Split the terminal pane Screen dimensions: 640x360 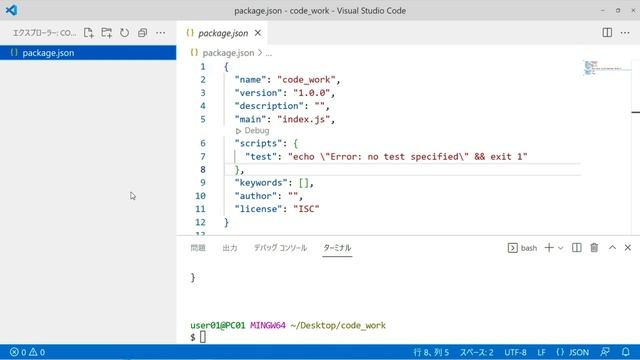click(576, 248)
